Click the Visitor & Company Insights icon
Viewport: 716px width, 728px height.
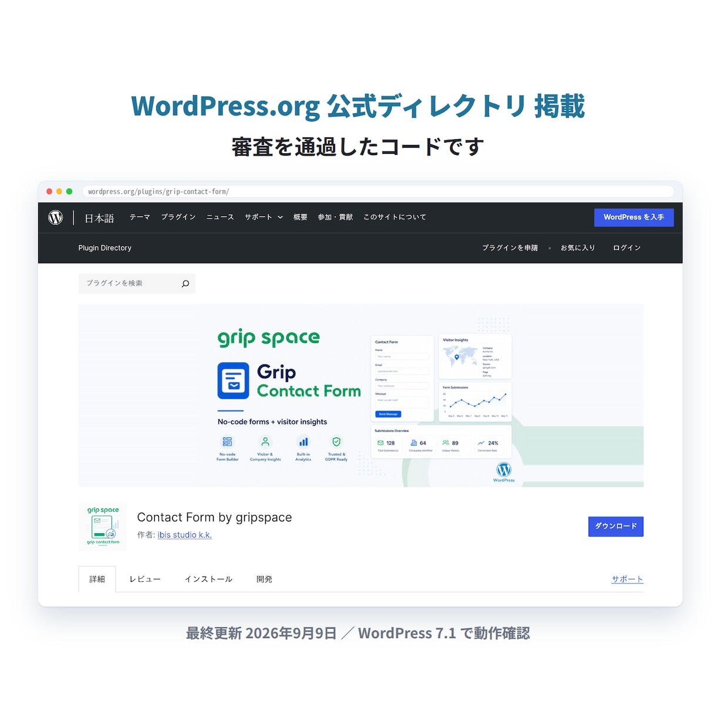click(x=265, y=441)
